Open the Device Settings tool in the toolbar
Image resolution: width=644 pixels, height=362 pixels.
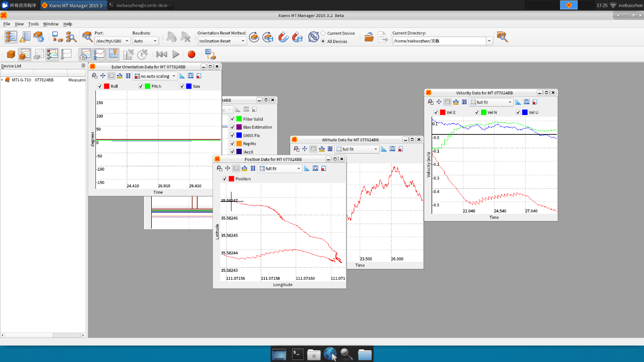(38, 37)
